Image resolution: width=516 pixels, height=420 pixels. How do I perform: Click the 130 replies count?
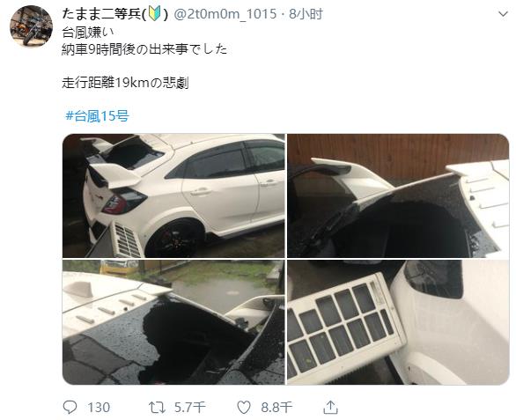(x=99, y=408)
